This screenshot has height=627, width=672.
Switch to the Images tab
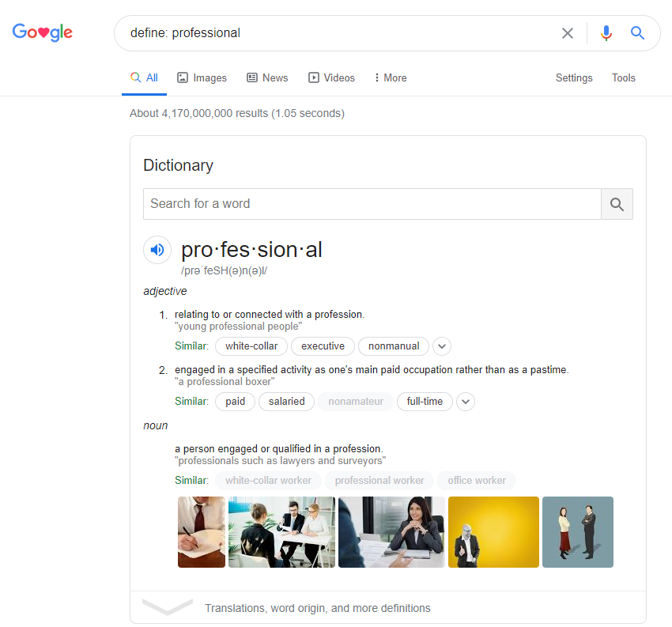click(202, 77)
